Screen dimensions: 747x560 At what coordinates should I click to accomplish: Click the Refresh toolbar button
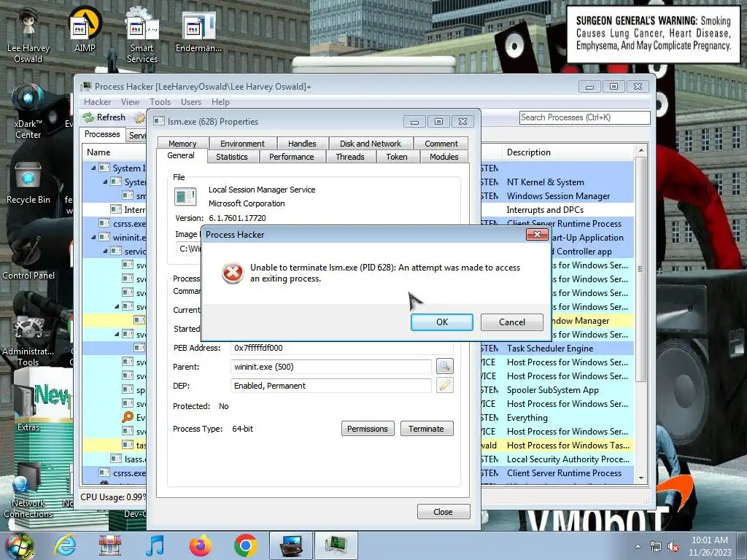tap(104, 117)
